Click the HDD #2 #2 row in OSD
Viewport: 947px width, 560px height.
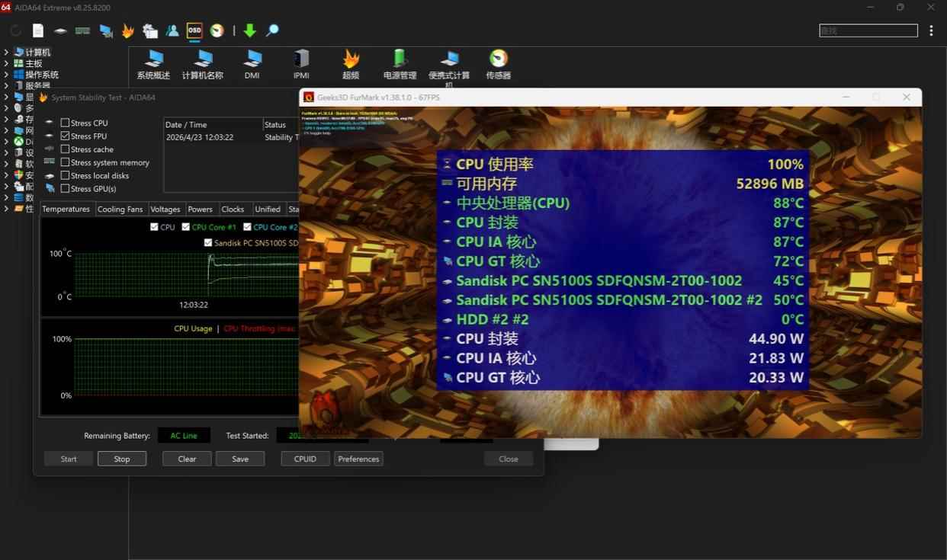[x=622, y=319]
